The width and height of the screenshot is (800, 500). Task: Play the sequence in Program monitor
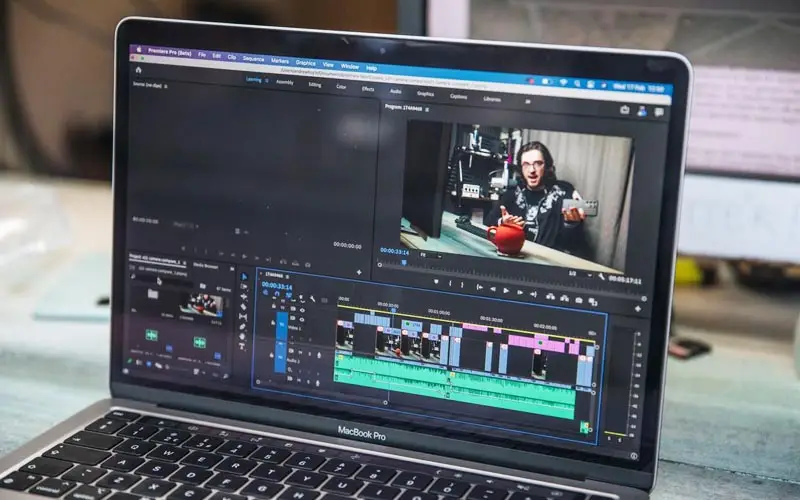click(x=506, y=290)
